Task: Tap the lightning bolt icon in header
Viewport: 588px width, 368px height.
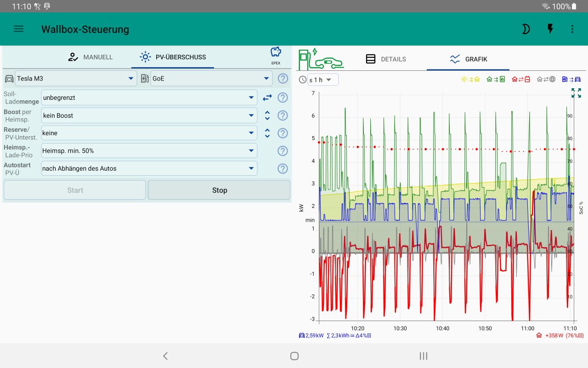Action: pos(550,29)
